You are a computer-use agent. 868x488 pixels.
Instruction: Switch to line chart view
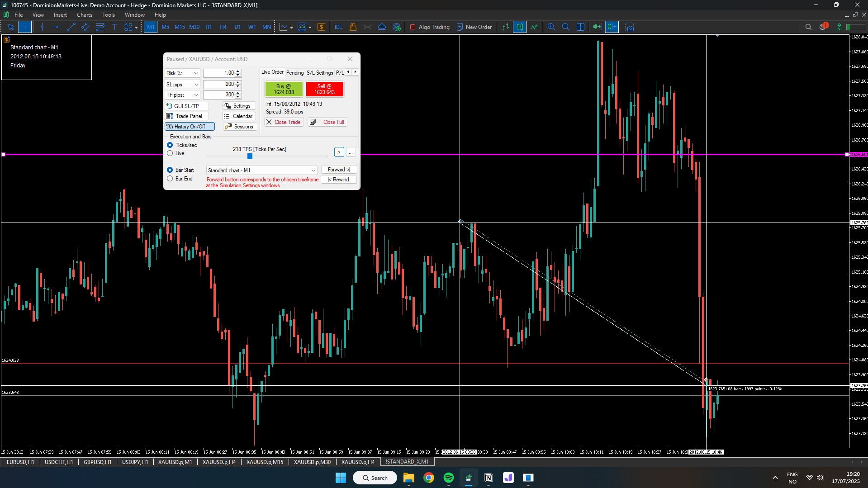(535, 27)
